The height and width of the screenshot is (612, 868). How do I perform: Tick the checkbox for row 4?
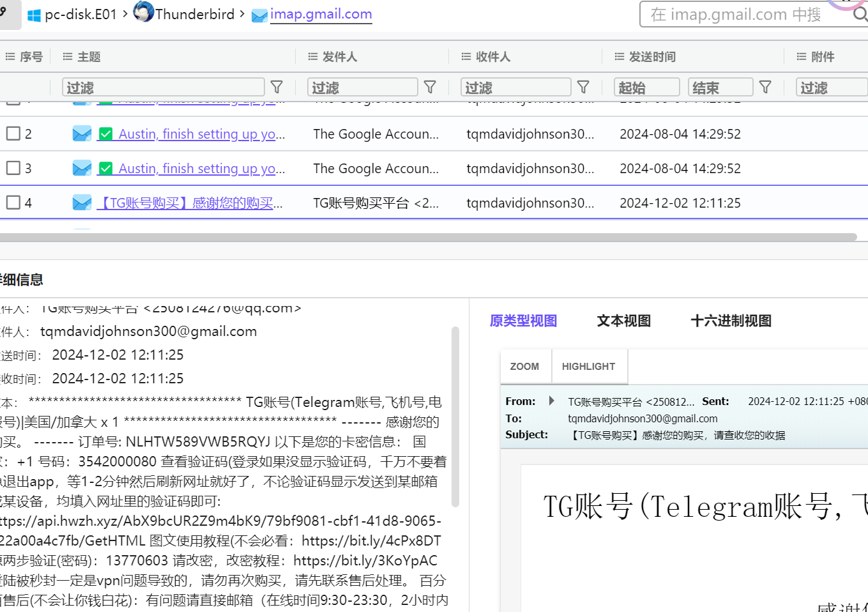point(13,203)
